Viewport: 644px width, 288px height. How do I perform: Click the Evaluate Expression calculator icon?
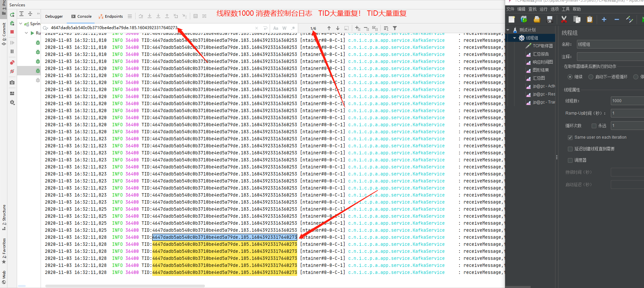tap(196, 16)
